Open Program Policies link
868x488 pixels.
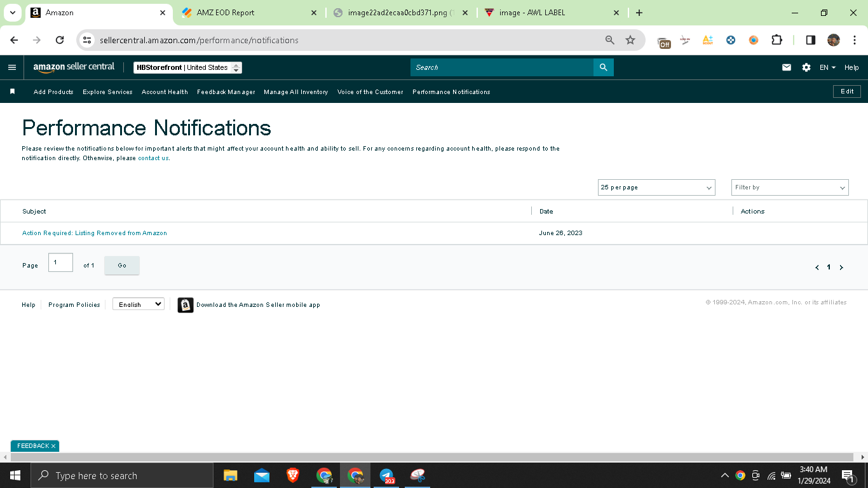74,305
